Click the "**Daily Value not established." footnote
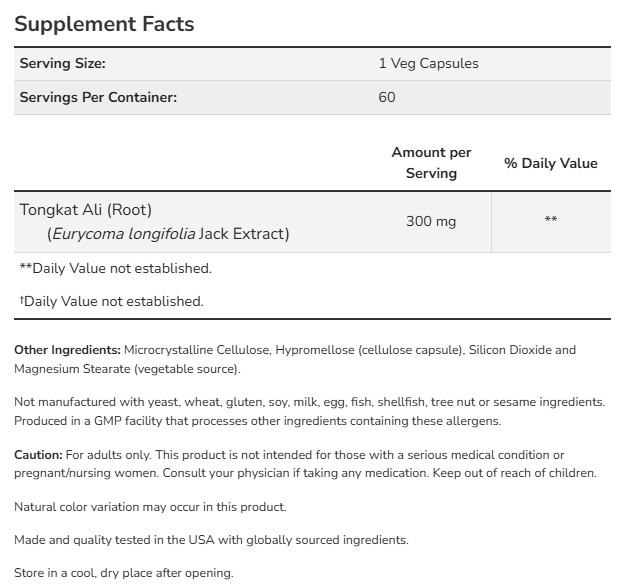 115,268
